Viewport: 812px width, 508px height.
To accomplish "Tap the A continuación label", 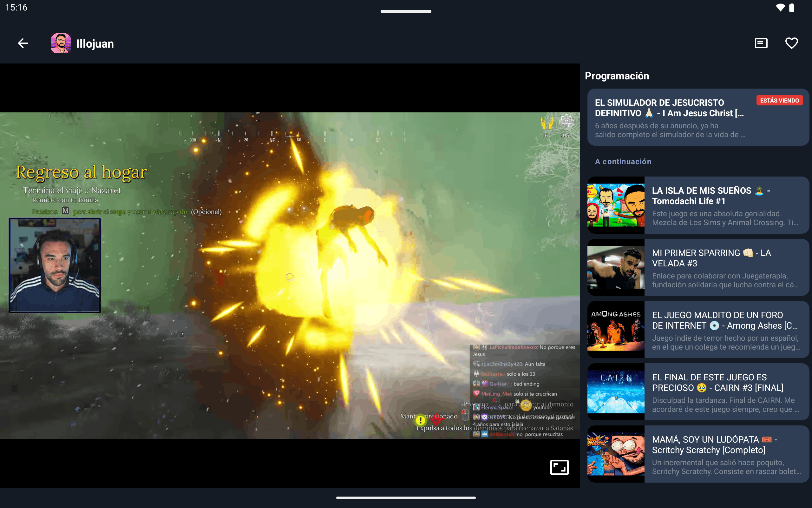I will coord(623,162).
